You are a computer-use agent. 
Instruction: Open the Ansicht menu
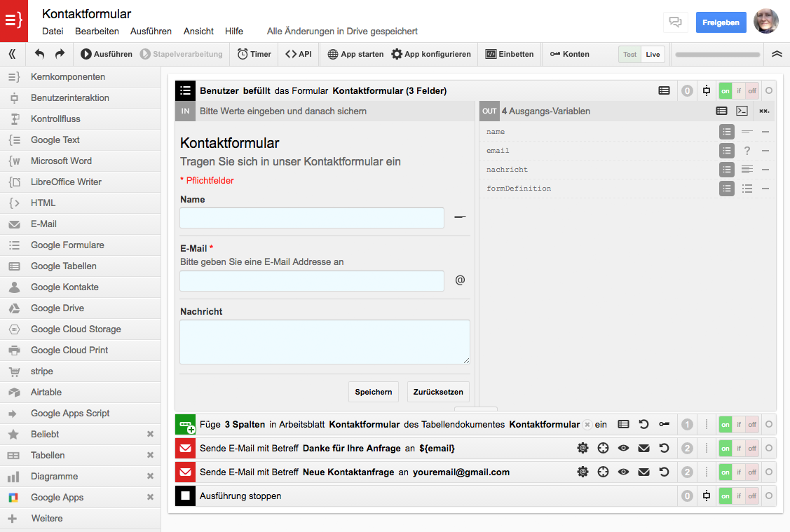198,32
